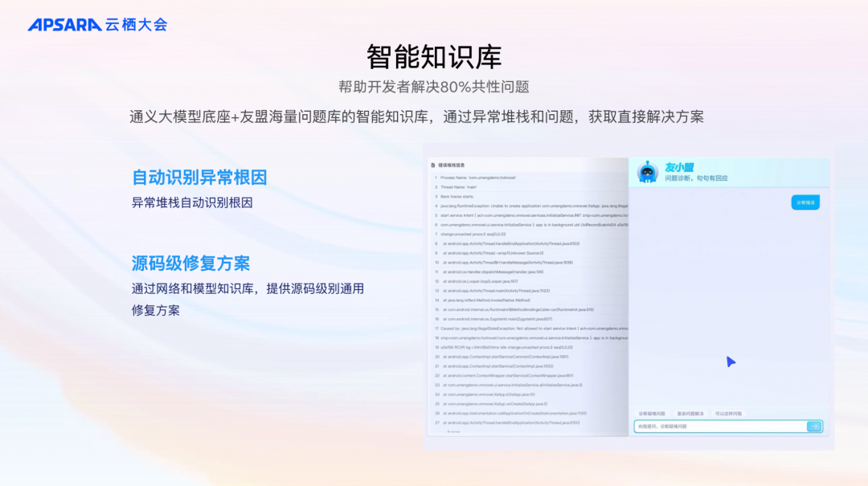The image size is (868, 486).
Task: Click the APSARA 云栖大会 logo
Action: (x=97, y=24)
